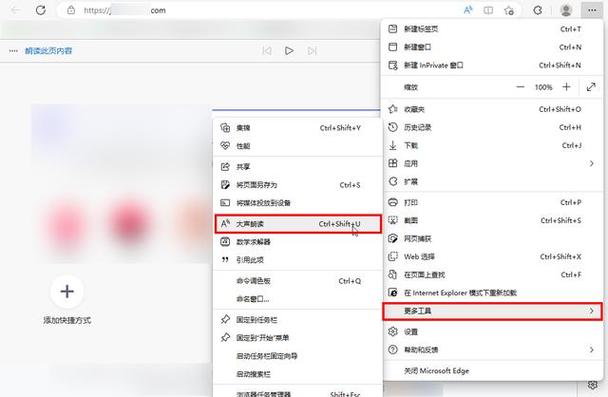Screen dimensions: 608x397
Task: Open 历史记录 (History) from menu
Action: tap(492, 127)
